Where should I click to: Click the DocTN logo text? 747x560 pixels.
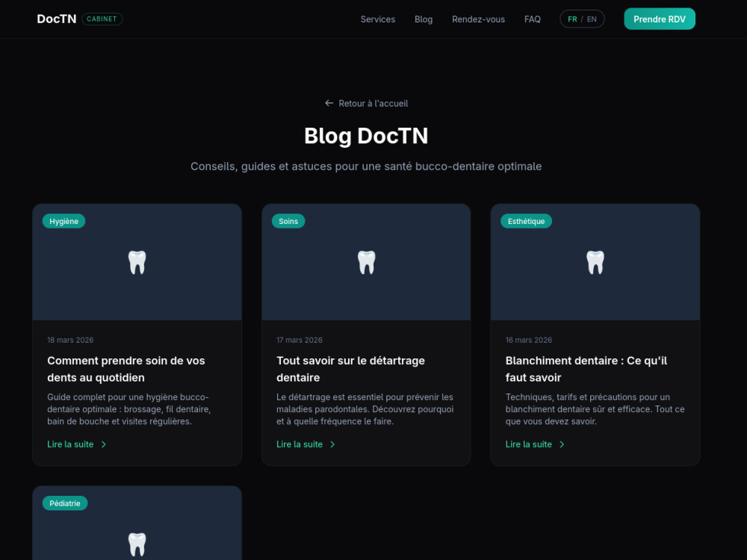pos(56,19)
